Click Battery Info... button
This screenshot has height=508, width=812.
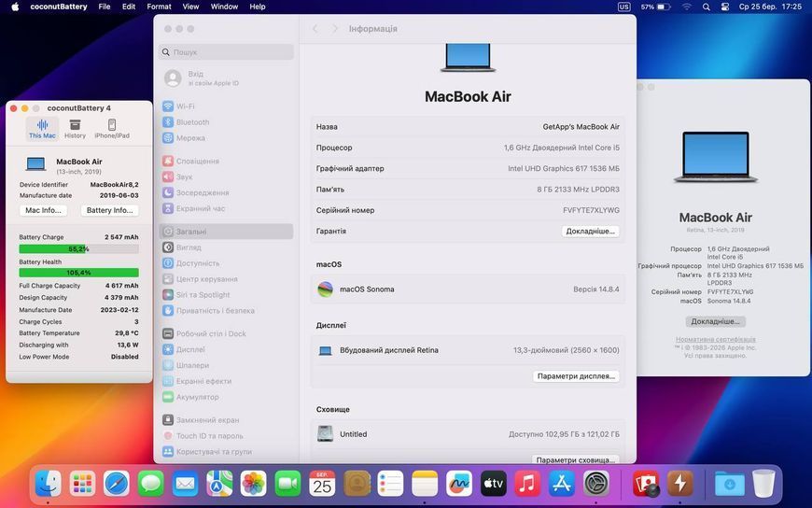[x=109, y=210]
